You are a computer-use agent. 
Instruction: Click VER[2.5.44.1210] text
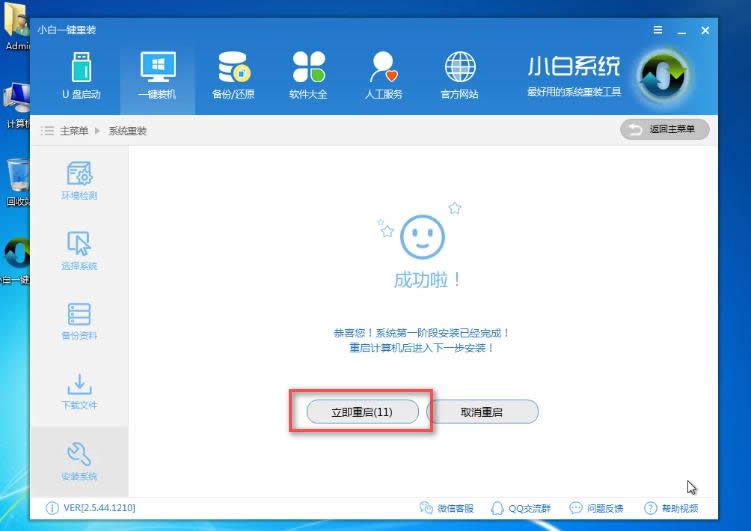(99, 508)
